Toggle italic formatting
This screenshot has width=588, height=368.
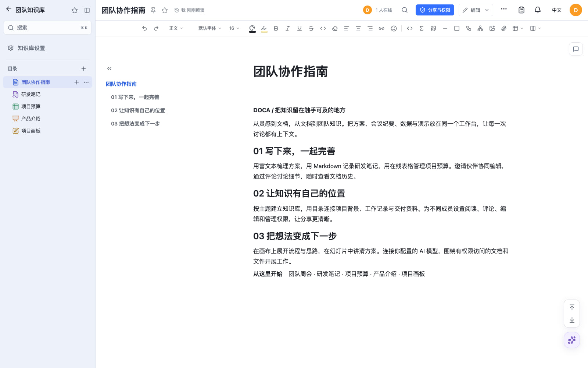tap(288, 28)
